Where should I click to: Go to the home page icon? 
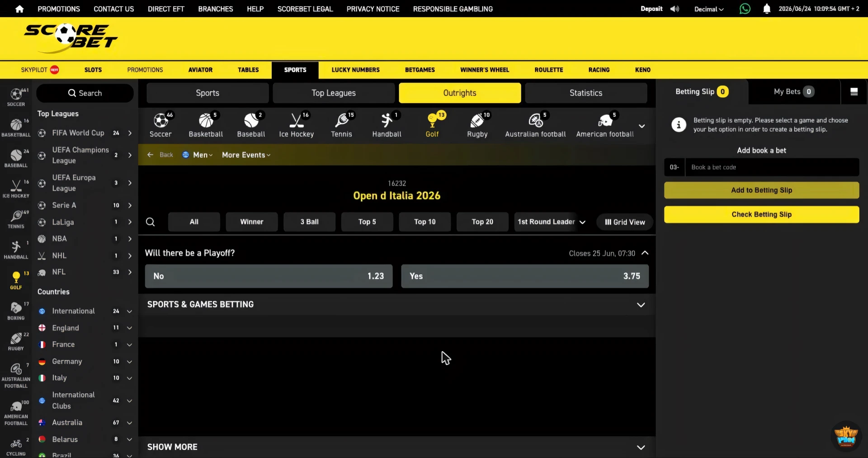coord(19,9)
